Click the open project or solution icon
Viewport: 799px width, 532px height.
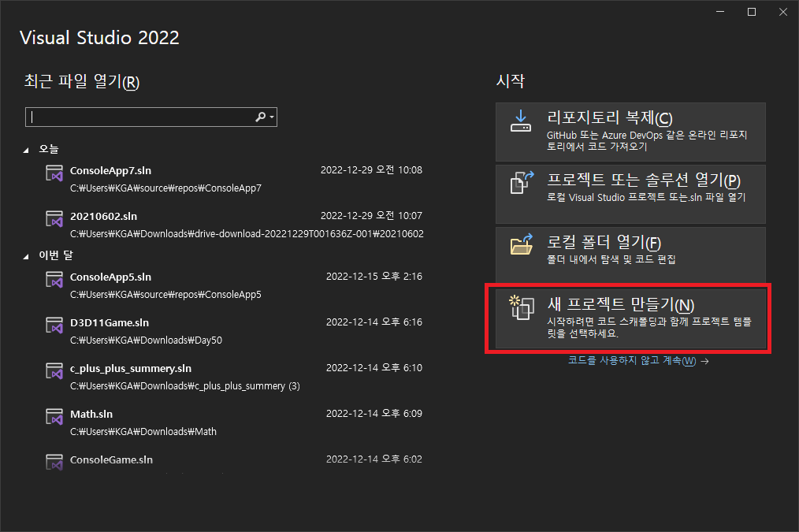(x=522, y=182)
